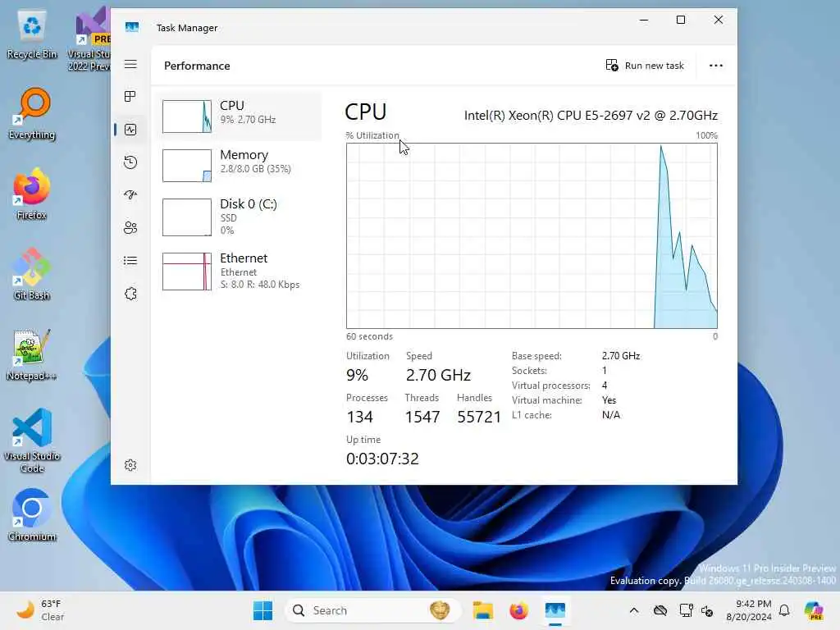Screen dimensions: 840x630
Task: Open File Explorer from the taskbar
Action: [x=482, y=610]
